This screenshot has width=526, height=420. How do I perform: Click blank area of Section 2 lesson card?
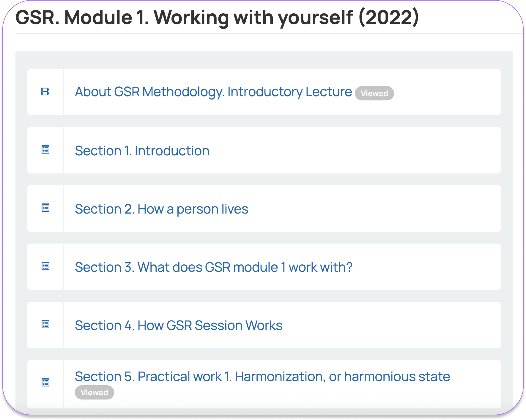tap(371, 209)
